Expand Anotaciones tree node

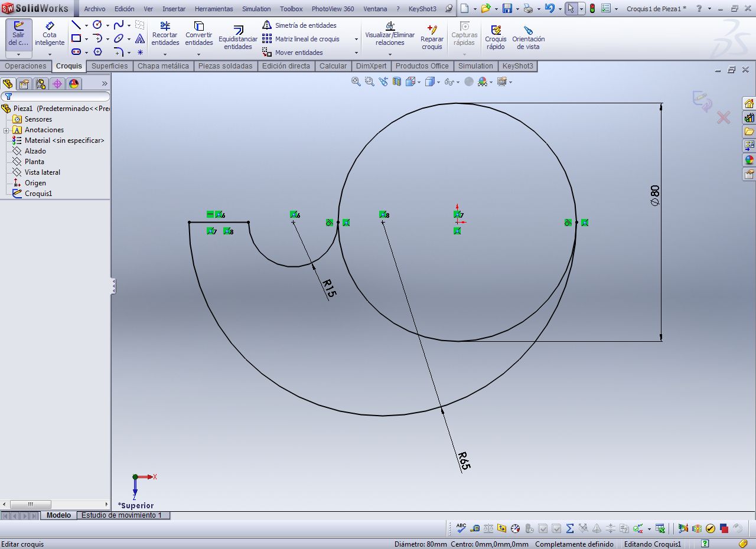click(6, 130)
